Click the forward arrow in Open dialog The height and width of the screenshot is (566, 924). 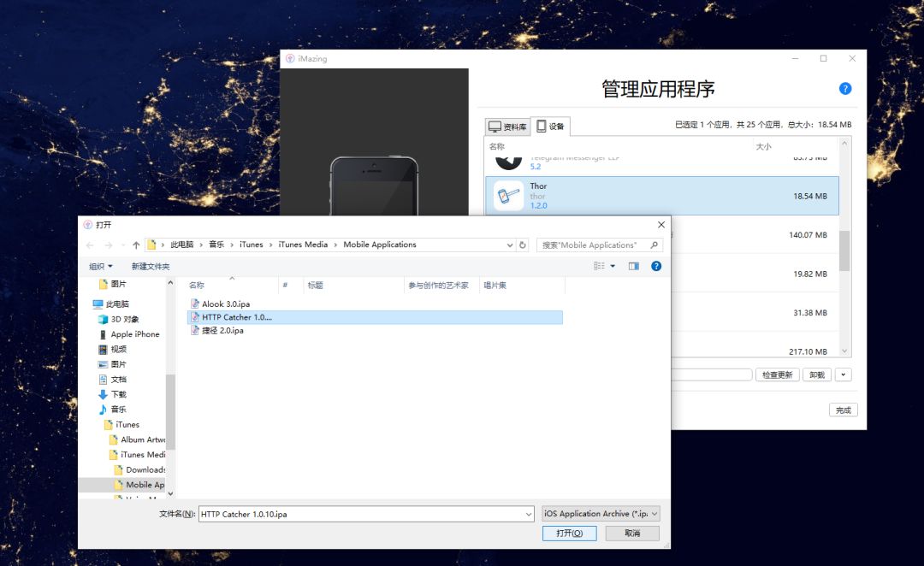click(109, 245)
